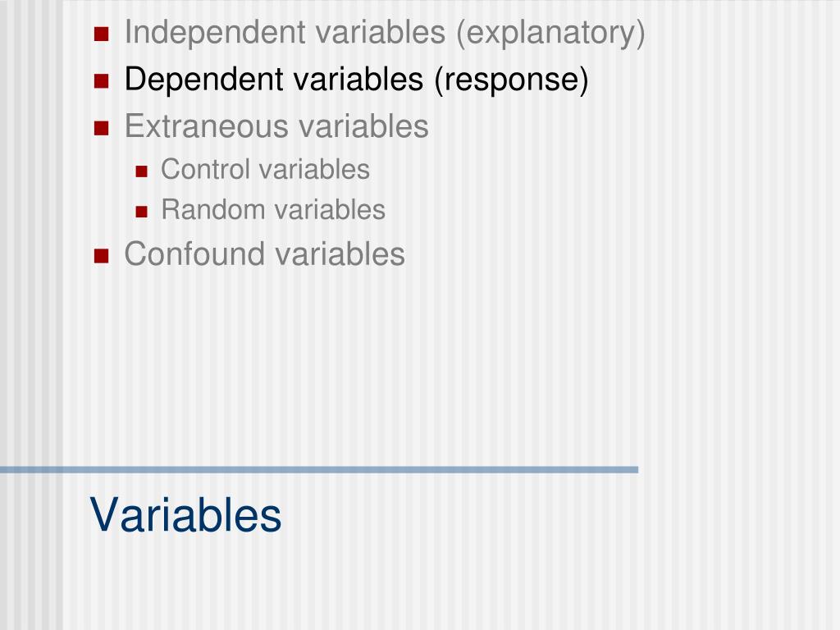The width and height of the screenshot is (840, 630).
Task: Click the 'Variables' slide title
Action: [185, 515]
